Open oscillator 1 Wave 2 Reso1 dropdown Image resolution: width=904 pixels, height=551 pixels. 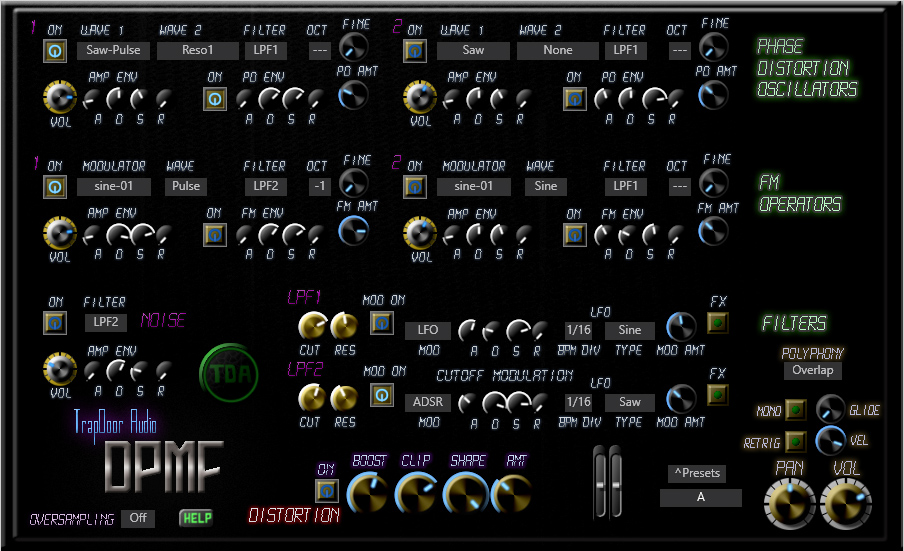point(197,50)
